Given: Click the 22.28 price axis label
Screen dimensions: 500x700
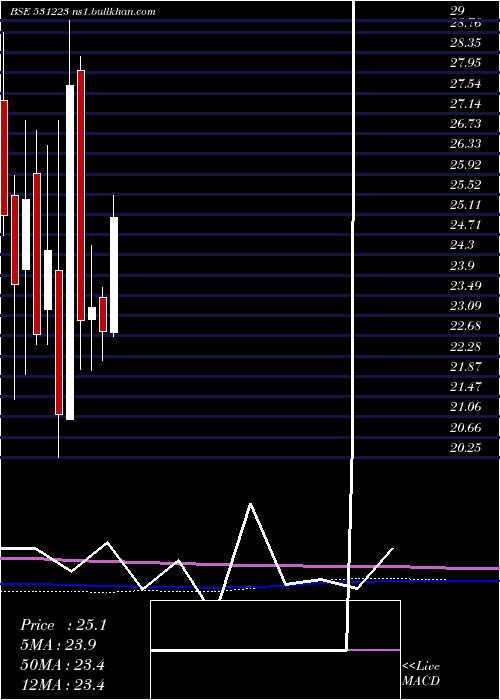Looking at the screenshot, I should [466, 346].
